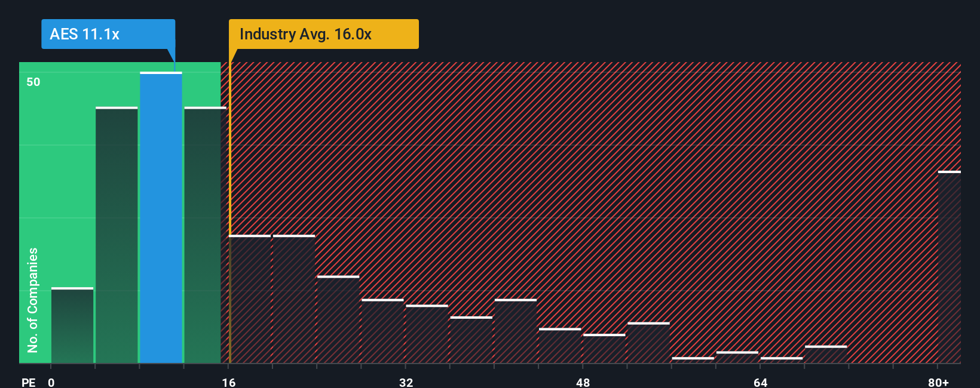
Task: Click the 80+ bar at the far right
Action: tap(950, 267)
